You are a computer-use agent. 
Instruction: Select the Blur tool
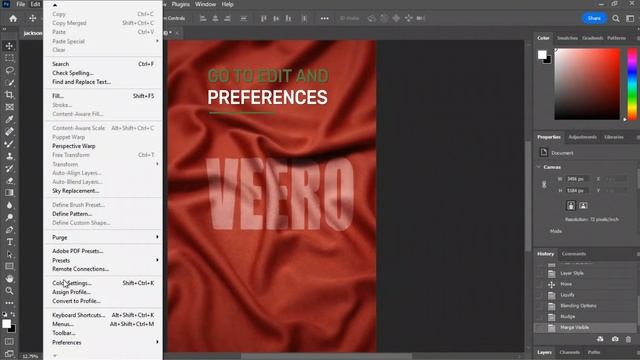9,205
